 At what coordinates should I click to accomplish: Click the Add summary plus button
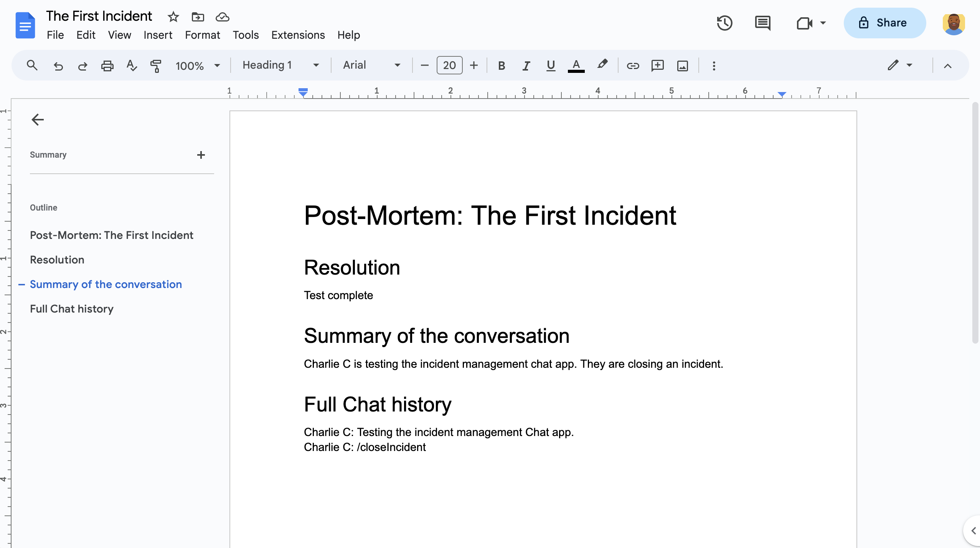tap(201, 155)
